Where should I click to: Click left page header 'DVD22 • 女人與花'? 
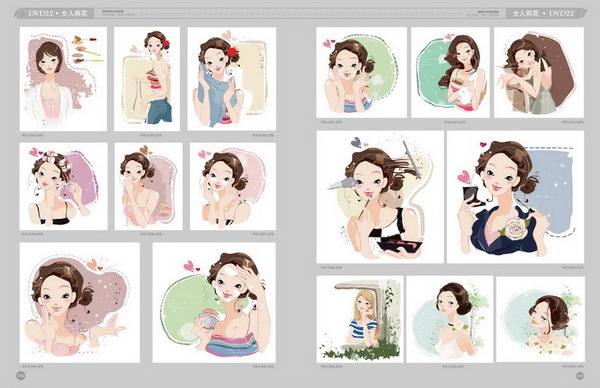coord(58,13)
